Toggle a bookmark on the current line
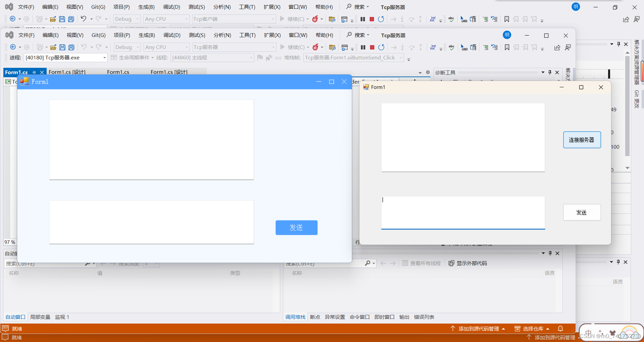 tap(507, 47)
